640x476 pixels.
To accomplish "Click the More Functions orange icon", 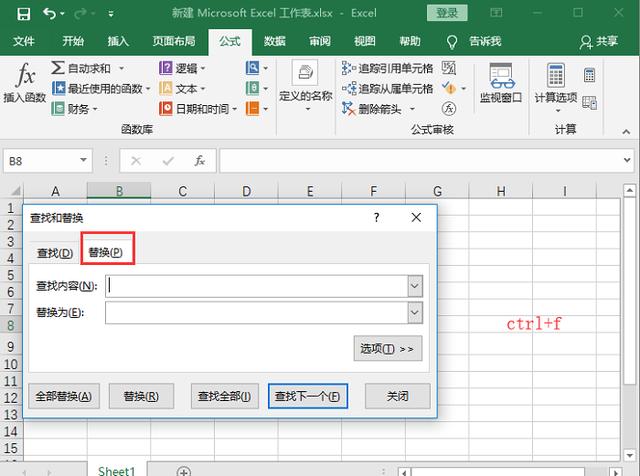I will [253, 109].
